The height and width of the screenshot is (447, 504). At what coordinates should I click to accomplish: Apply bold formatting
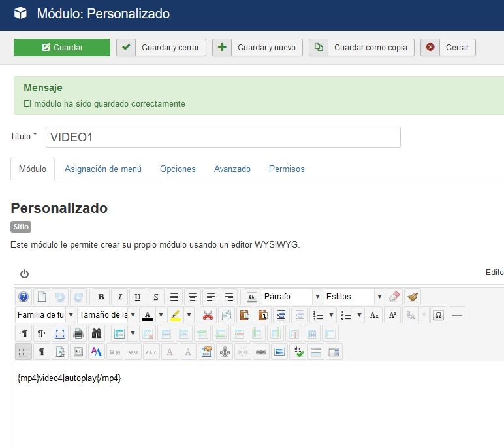(x=101, y=297)
